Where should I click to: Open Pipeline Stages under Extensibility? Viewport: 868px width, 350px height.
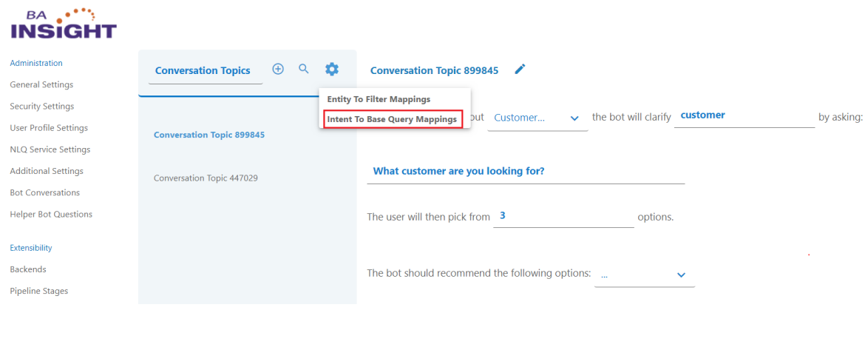pyautogui.click(x=39, y=292)
